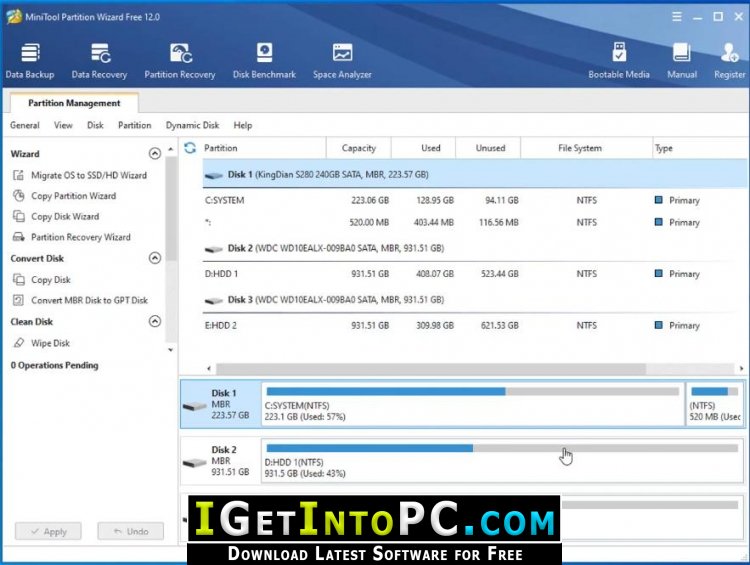This screenshot has height=565, width=750.
Task: Refresh the partition list
Action: 190,148
